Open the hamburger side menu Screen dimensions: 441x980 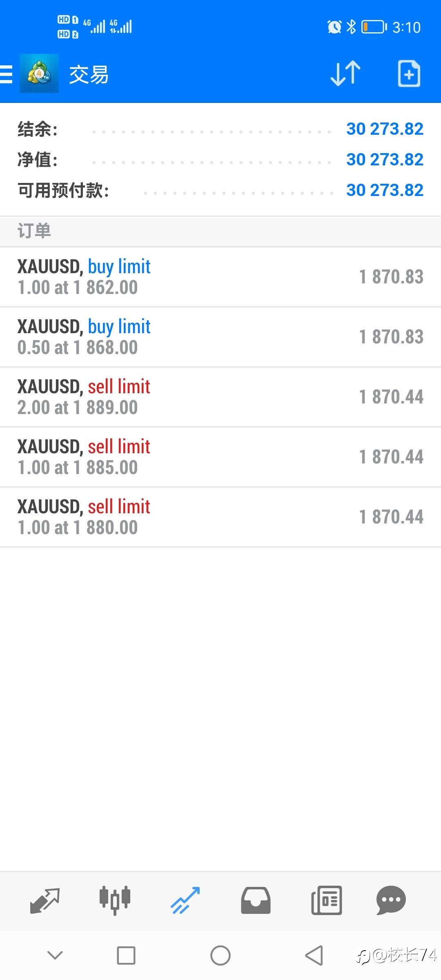(x=7, y=74)
